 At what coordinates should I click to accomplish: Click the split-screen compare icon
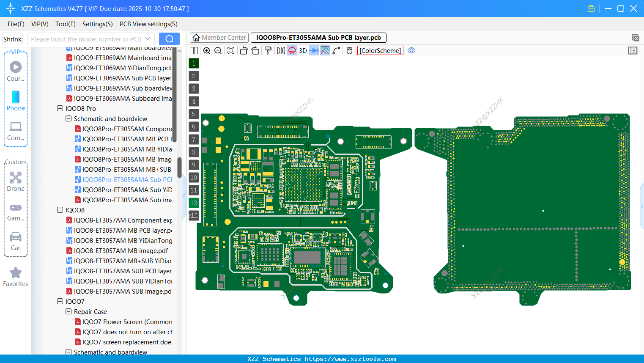(x=194, y=50)
